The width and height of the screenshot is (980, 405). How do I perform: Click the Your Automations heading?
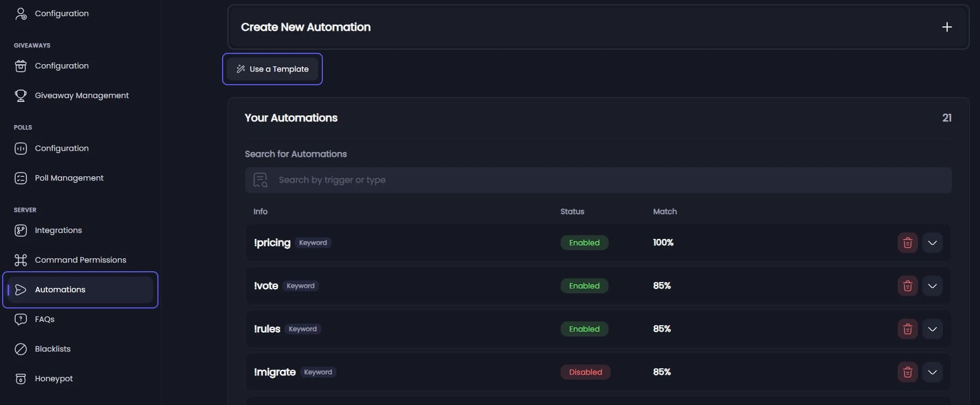291,118
